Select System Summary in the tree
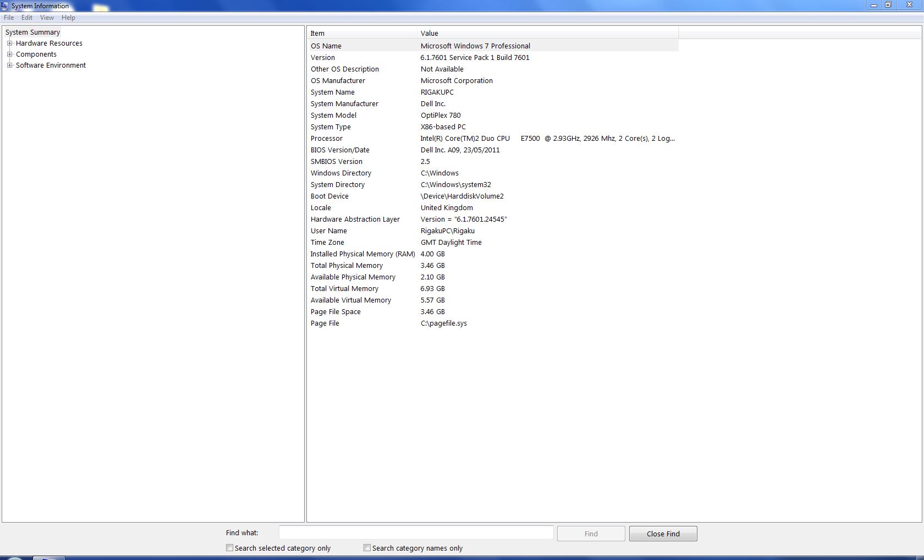 [x=33, y=32]
